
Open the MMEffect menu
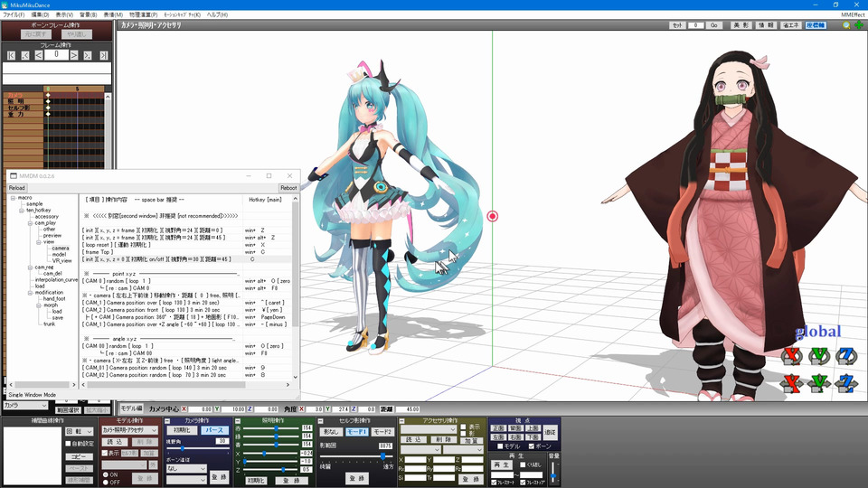pyautogui.click(x=852, y=15)
